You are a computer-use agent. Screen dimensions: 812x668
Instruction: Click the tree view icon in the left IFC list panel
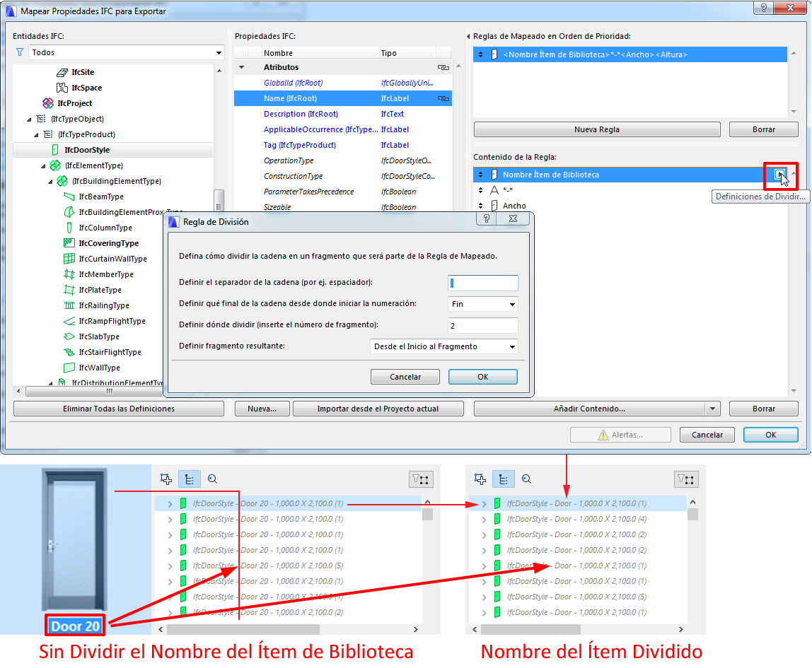[189, 479]
